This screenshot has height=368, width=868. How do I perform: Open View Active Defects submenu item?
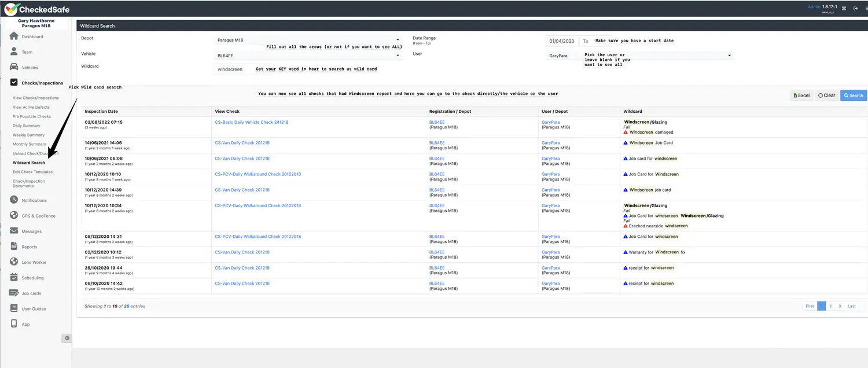coord(31,107)
